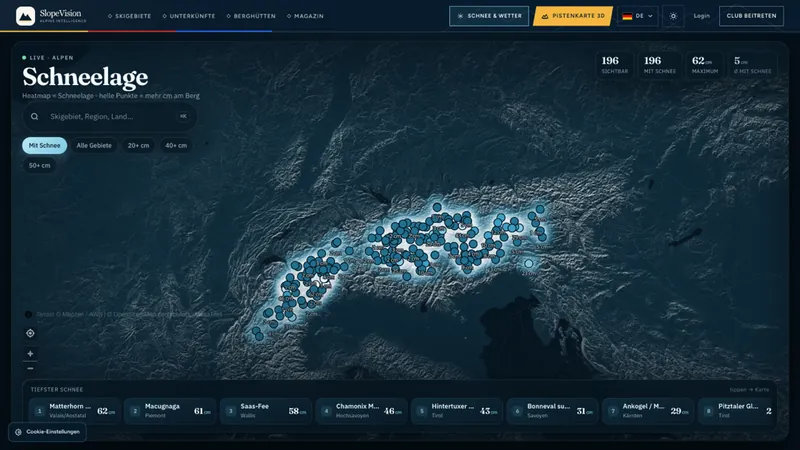Open the Berghütten menu
This screenshot has height=450, width=800.
(x=251, y=16)
